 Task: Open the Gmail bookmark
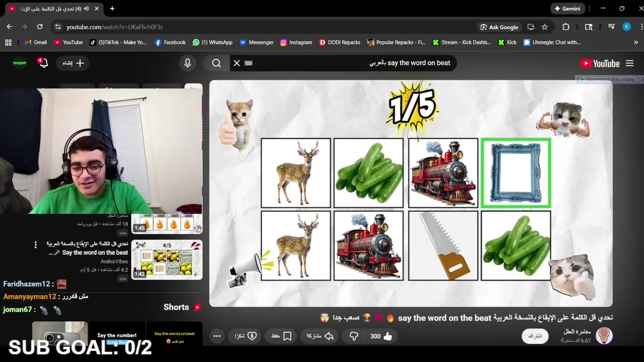coord(35,42)
